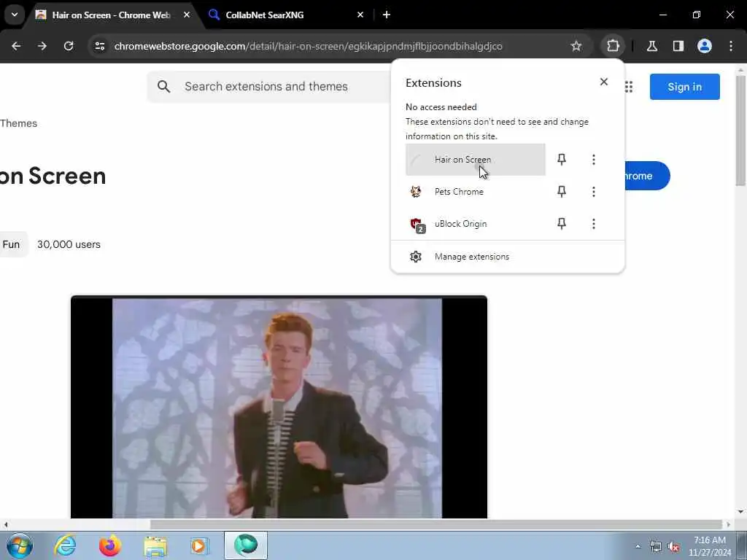747x560 pixels.
Task: Launch the uBlock Origin extension
Action: click(476, 223)
